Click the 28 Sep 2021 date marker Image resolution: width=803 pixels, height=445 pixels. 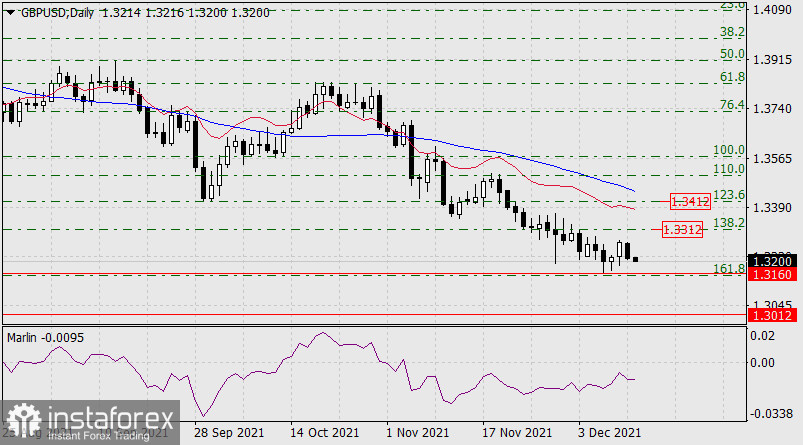tap(228, 432)
